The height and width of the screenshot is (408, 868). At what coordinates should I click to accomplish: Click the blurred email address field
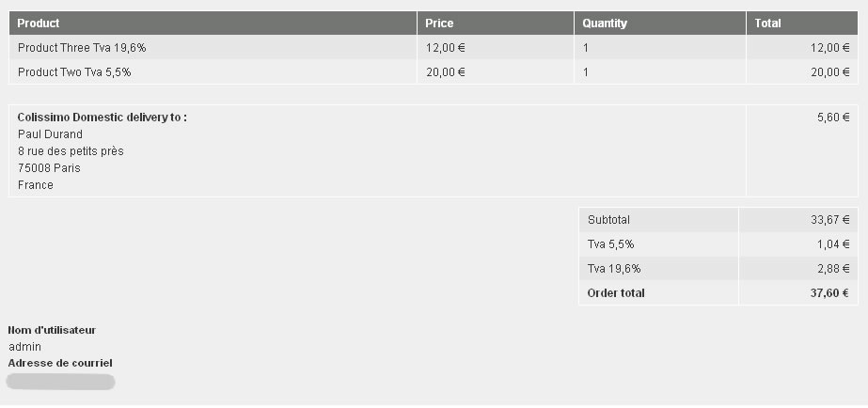(60, 382)
